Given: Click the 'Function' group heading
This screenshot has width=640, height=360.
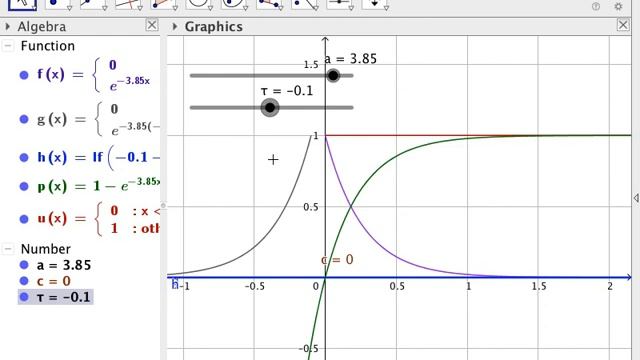Looking at the screenshot, I should 48,46.
